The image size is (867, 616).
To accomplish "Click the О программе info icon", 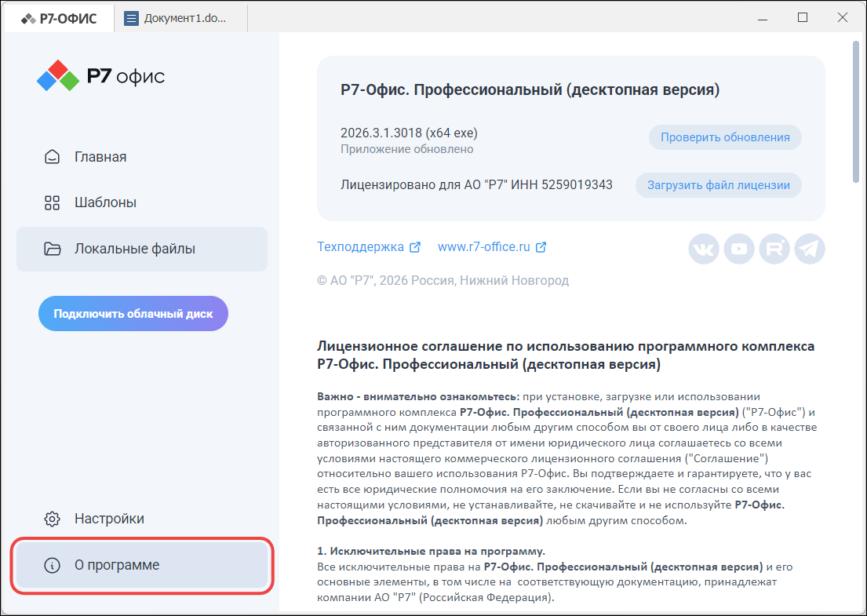I will [52, 565].
